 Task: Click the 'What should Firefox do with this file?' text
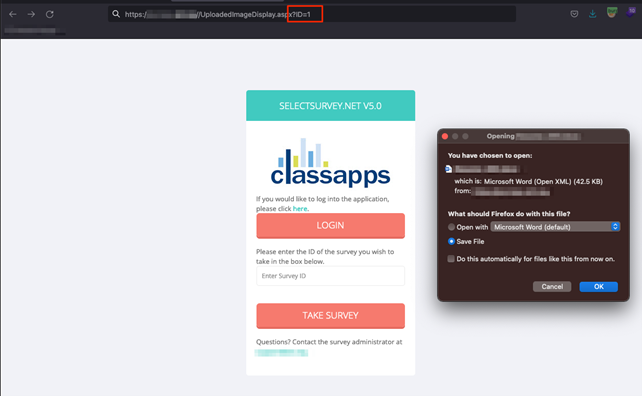tap(509, 214)
